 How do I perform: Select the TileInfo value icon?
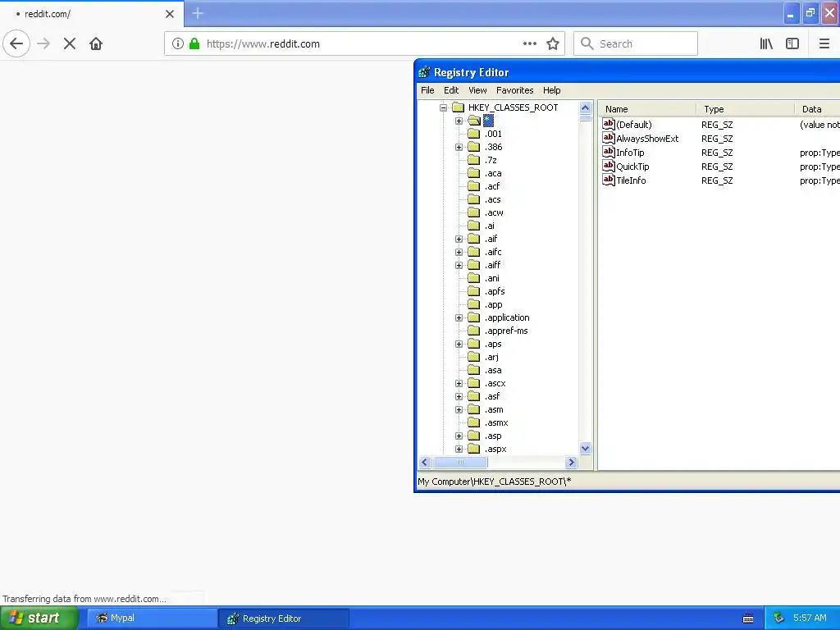tap(609, 180)
